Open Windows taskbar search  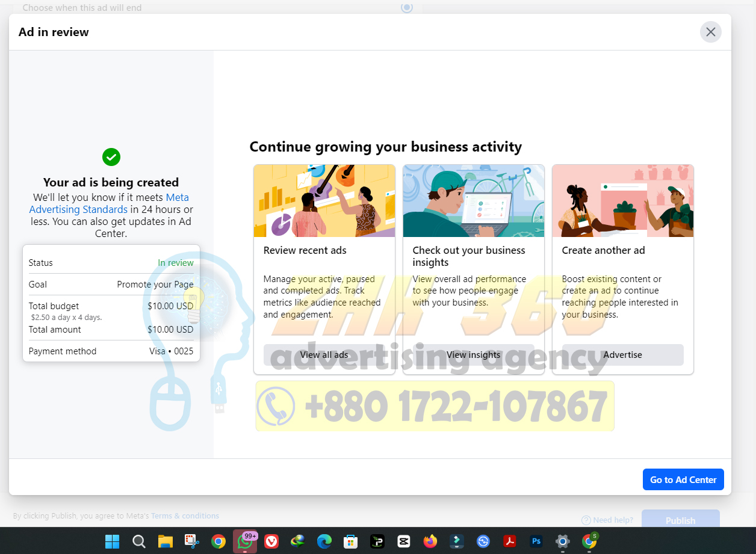(x=139, y=541)
